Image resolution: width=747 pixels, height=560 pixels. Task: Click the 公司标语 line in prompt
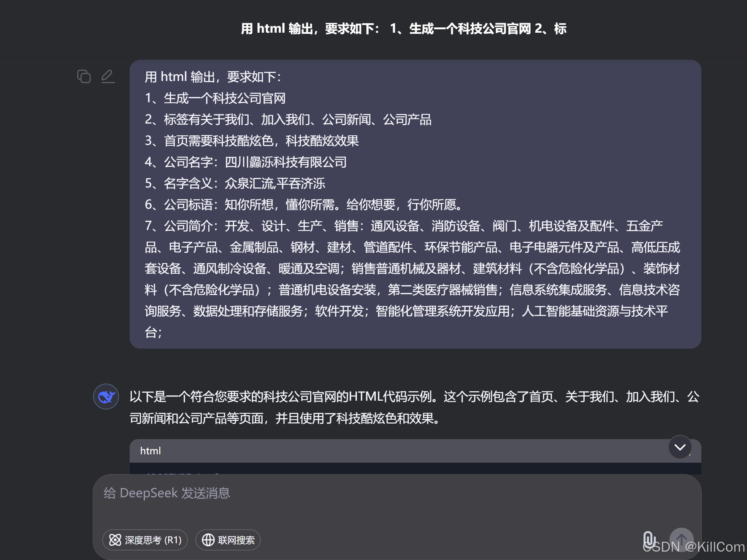(x=303, y=205)
